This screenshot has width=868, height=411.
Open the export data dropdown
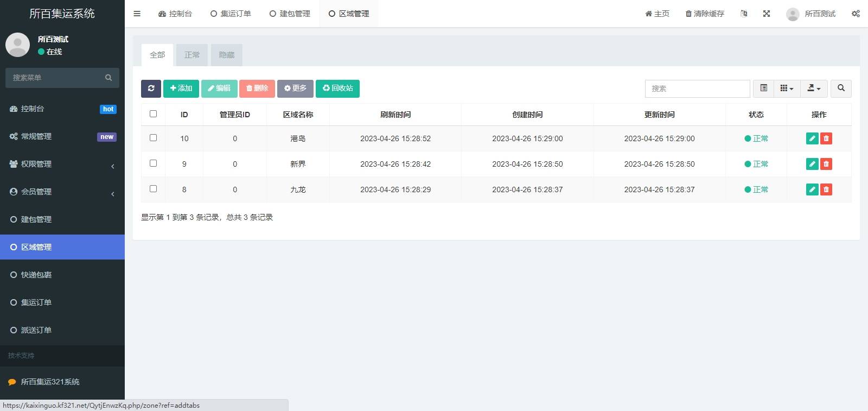pos(814,88)
